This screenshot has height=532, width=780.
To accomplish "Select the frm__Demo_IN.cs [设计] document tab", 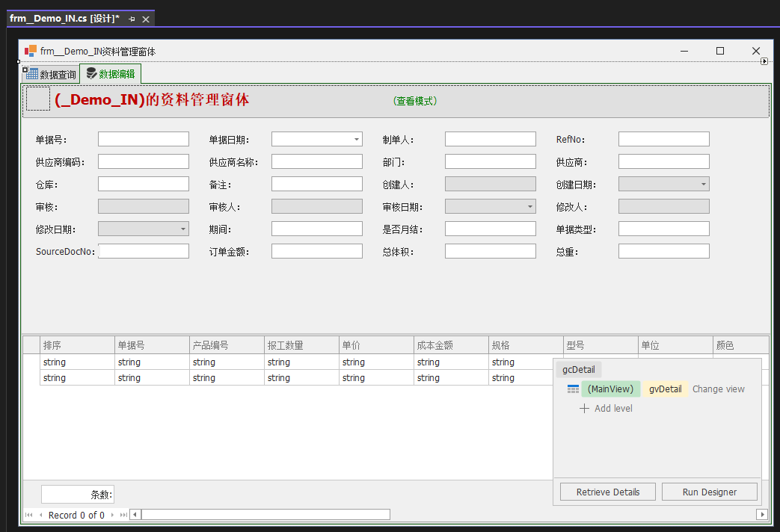I will pyautogui.click(x=64, y=19).
